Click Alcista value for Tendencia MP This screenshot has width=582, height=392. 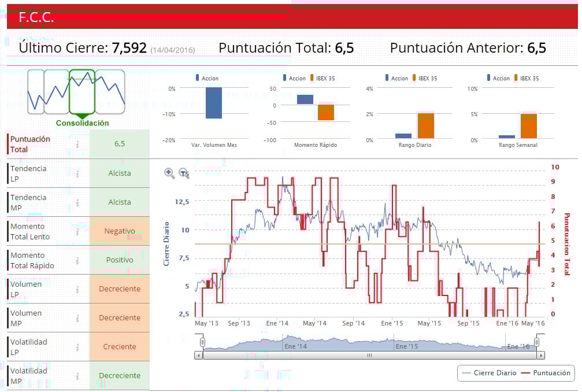(120, 202)
